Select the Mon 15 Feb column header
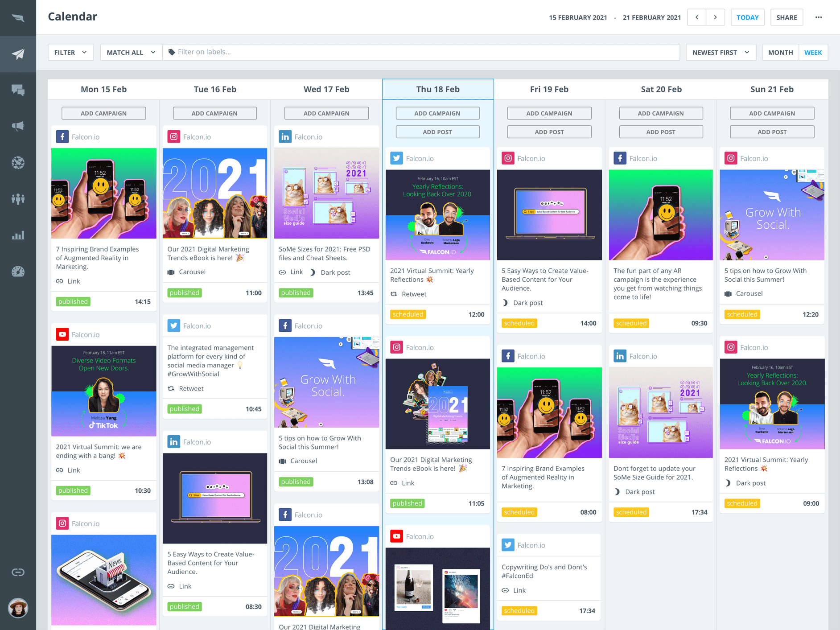Image resolution: width=840 pixels, height=630 pixels. (103, 89)
